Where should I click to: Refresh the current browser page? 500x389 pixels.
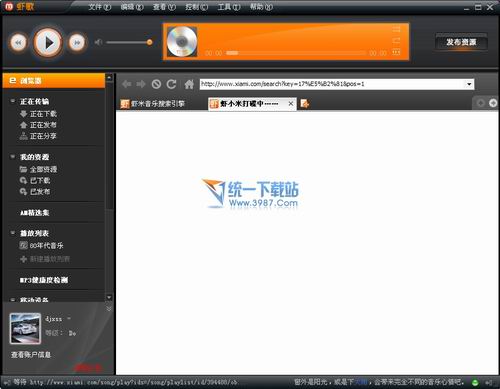pos(171,84)
